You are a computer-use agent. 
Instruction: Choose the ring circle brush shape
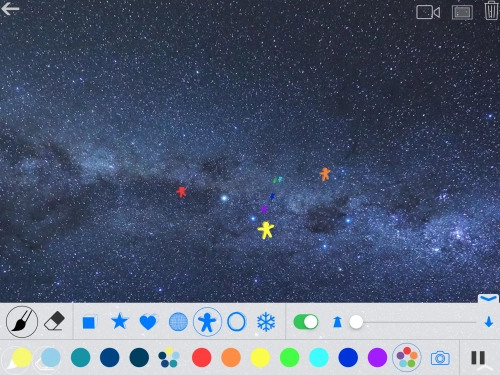click(236, 322)
